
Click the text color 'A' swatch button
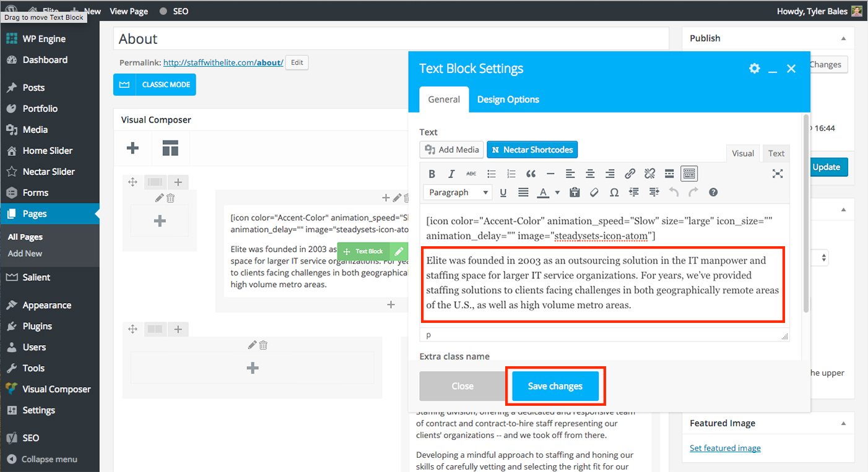click(543, 192)
